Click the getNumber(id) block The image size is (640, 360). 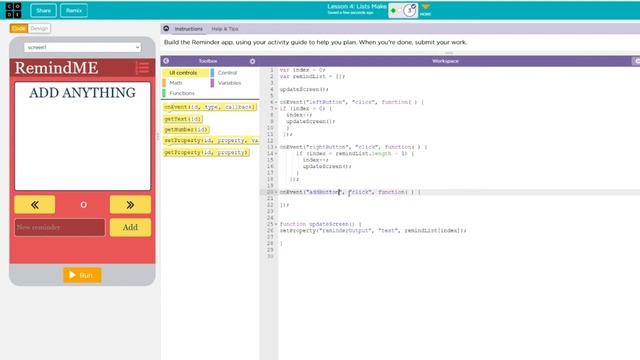pyautogui.click(x=186, y=129)
